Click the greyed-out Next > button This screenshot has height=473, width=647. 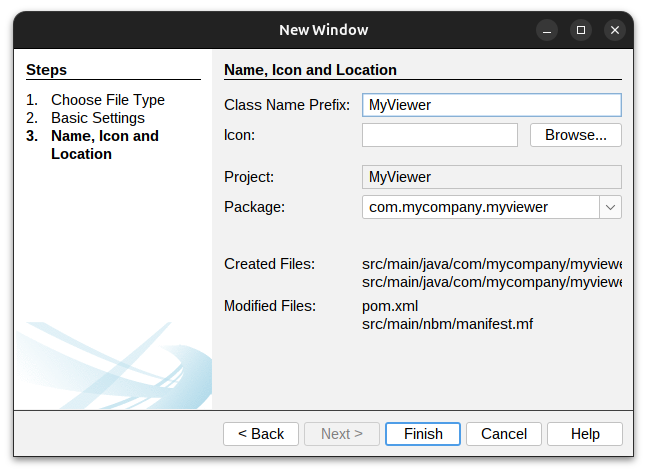[342, 434]
